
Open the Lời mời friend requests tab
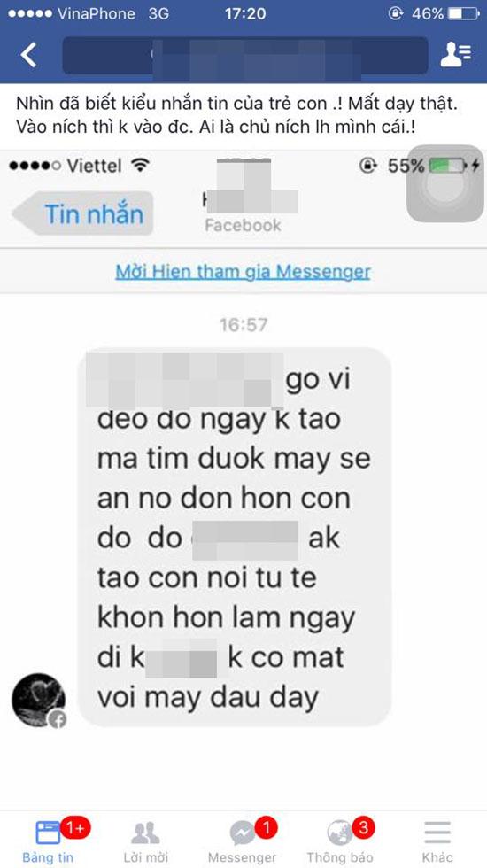click(x=145, y=841)
